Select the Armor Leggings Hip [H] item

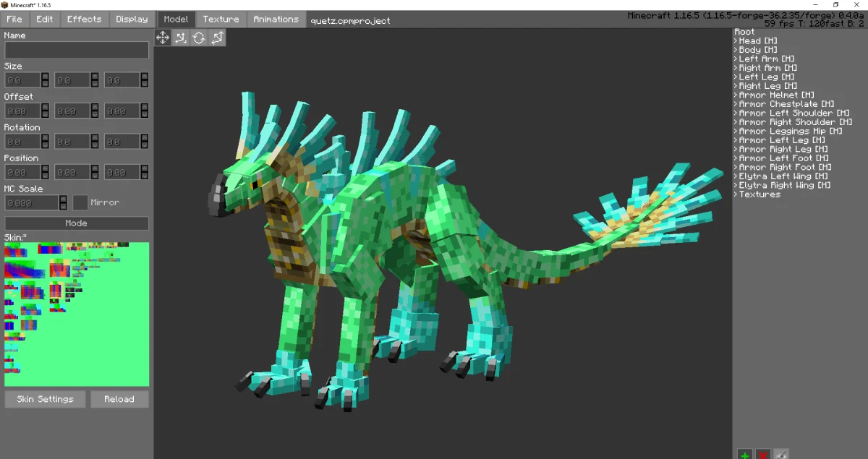click(x=791, y=132)
